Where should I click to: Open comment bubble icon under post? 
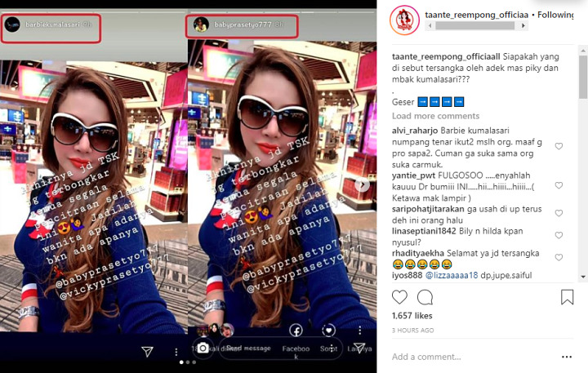click(425, 297)
